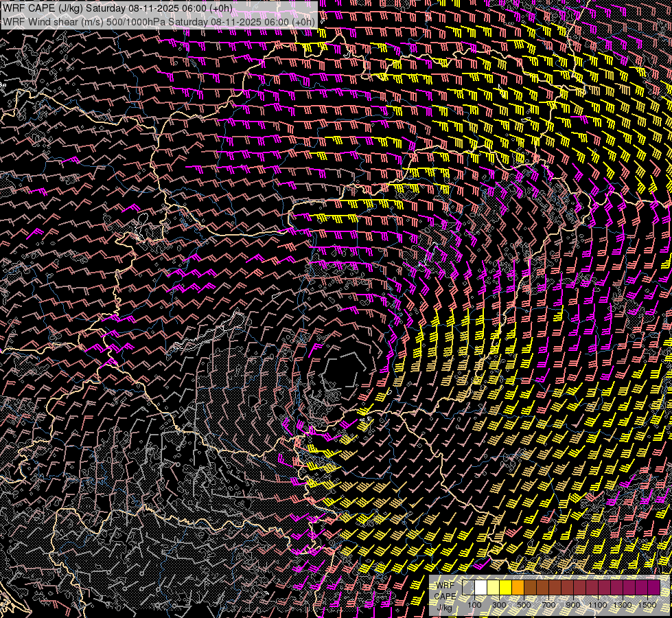
Task: Select the first transparent legend swatch
Action: pos(468,588)
